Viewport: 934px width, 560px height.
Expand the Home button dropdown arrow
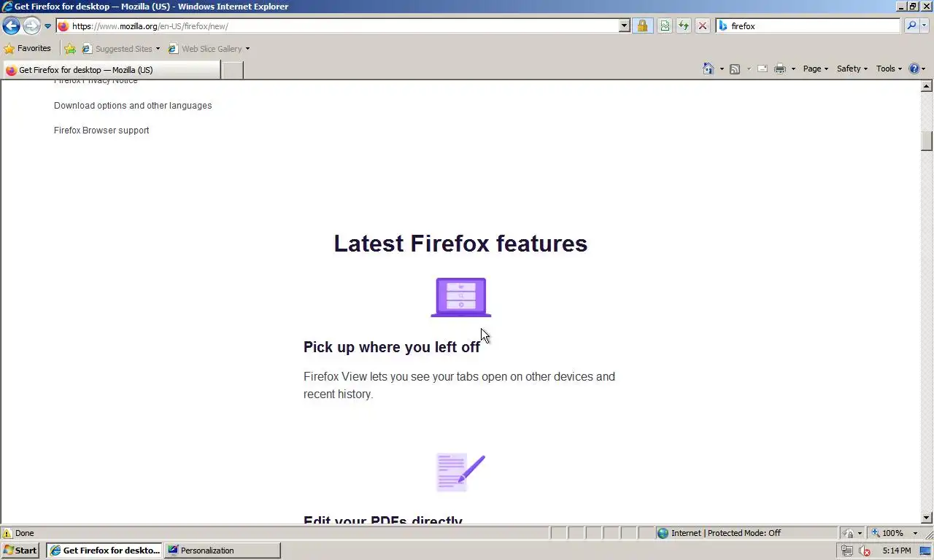722,69
